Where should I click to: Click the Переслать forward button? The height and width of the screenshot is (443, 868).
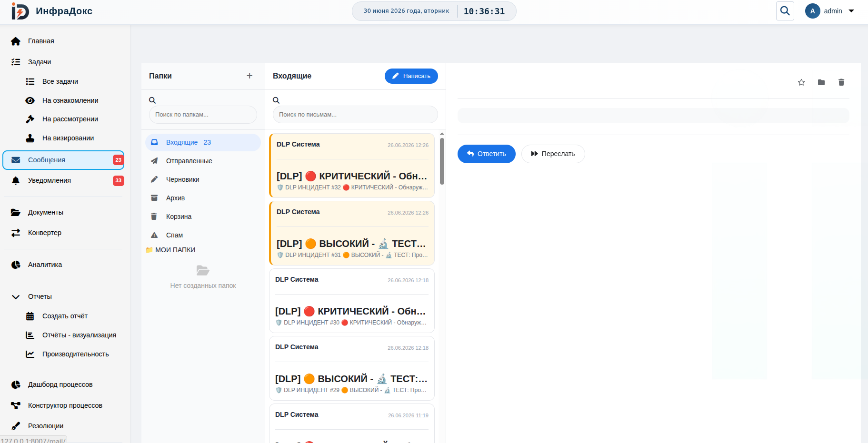[x=553, y=154]
